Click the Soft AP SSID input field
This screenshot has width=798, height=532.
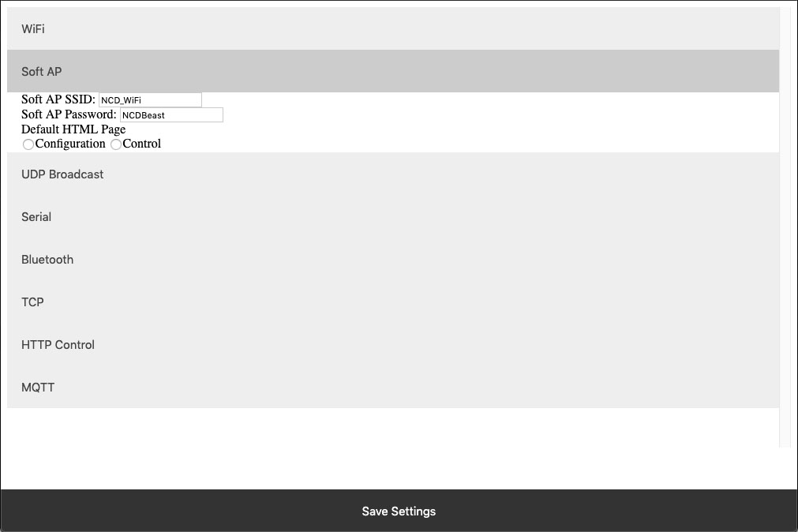[x=150, y=99]
